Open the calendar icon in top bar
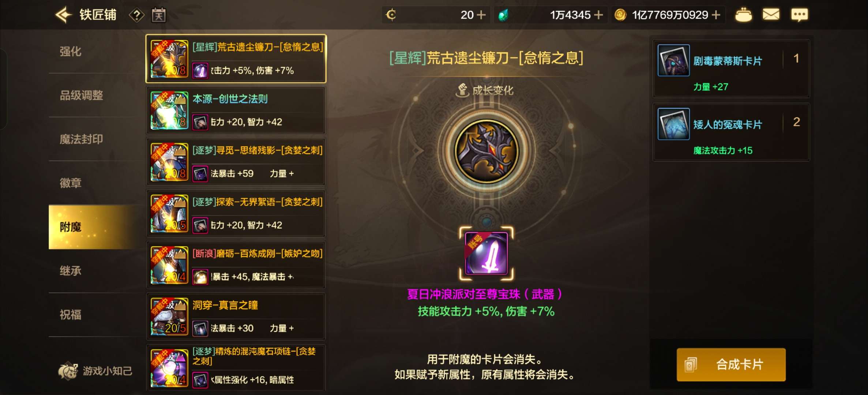This screenshot has width=868, height=395. [x=159, y=15]
